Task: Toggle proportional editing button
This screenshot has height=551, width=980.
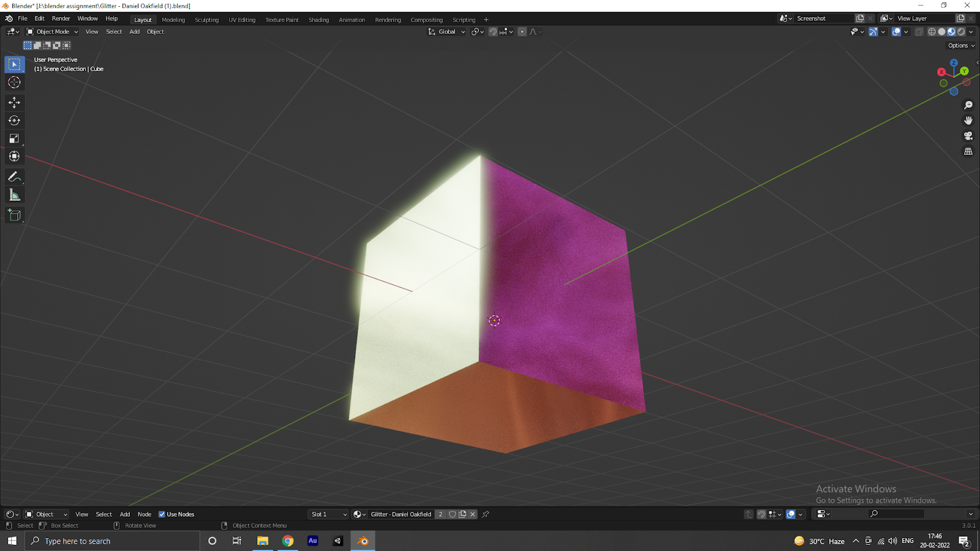Action: click(522, 32)
